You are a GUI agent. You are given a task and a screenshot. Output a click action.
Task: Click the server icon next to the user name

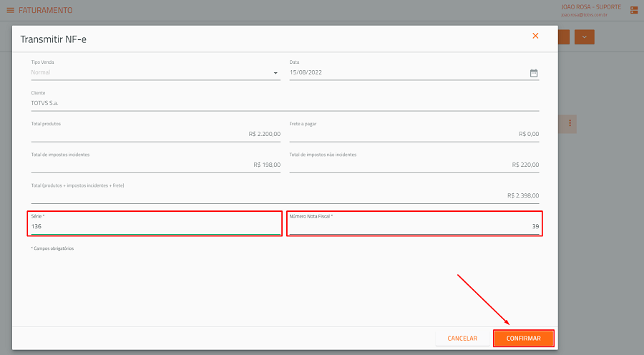(x=634, y=10)
